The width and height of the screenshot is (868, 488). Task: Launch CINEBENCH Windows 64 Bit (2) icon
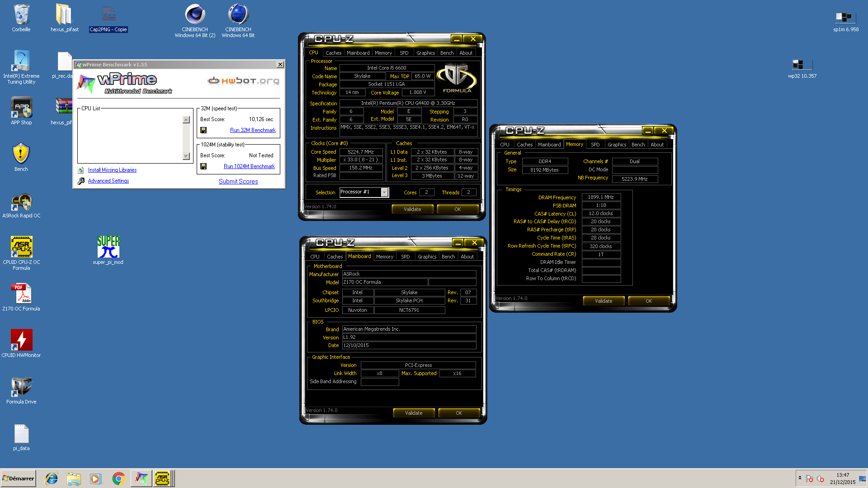(x=195, y=20)
